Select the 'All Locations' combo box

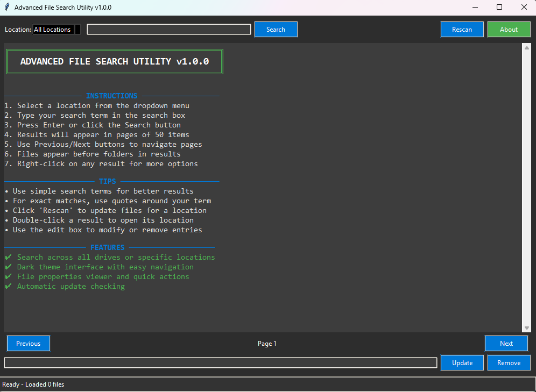pos(53,30)
